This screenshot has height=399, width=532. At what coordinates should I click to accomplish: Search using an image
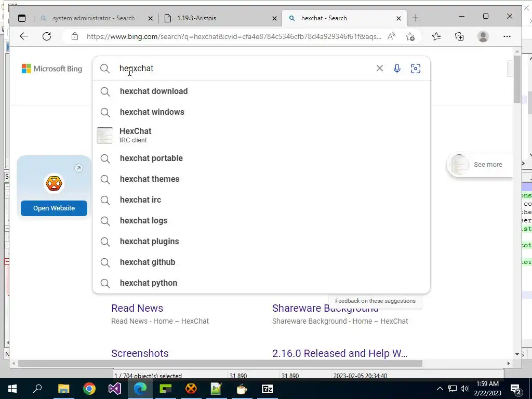pos(415,69)
